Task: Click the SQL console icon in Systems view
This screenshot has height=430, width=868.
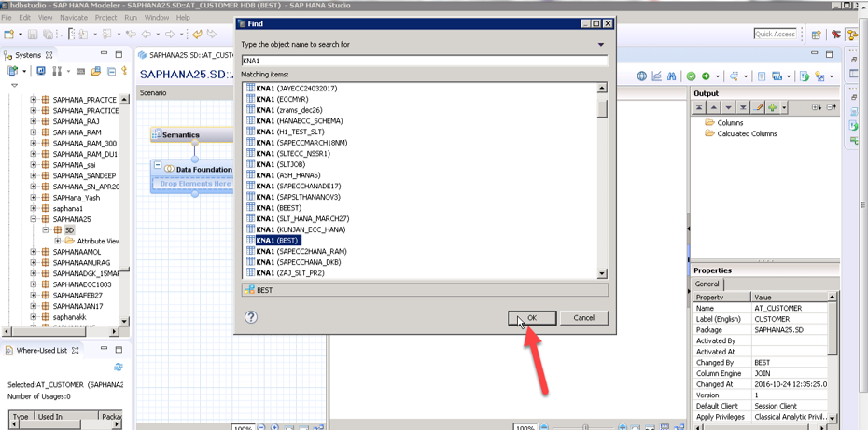Action: point(81,72)
